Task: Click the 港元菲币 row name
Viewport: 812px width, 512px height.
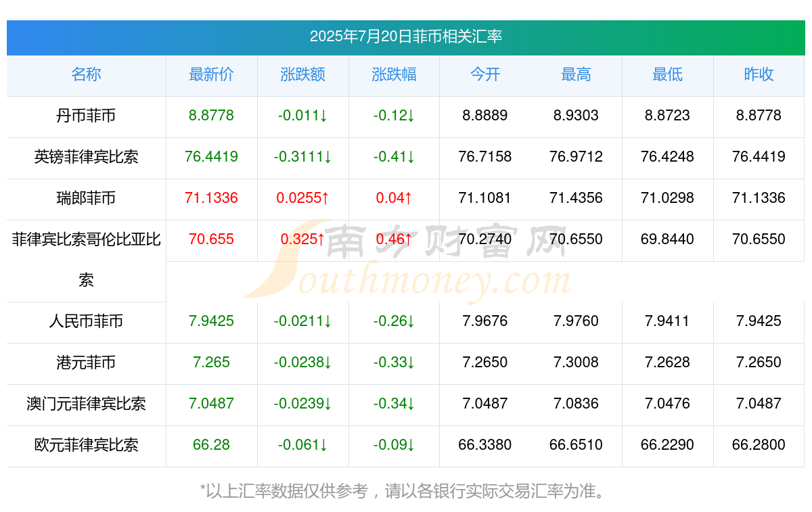Action: point(86,363)
